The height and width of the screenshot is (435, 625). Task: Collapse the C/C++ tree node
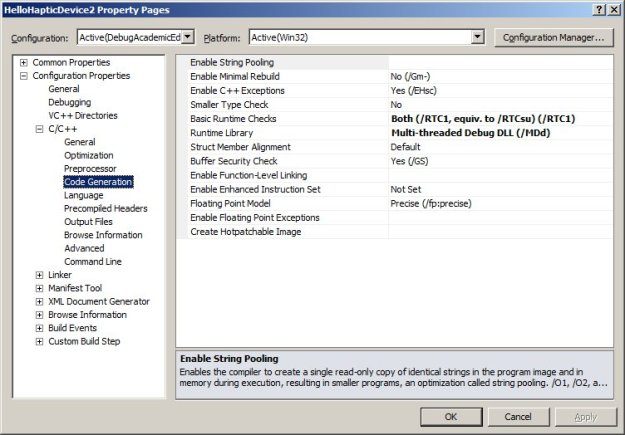click(x=39, y=129)
